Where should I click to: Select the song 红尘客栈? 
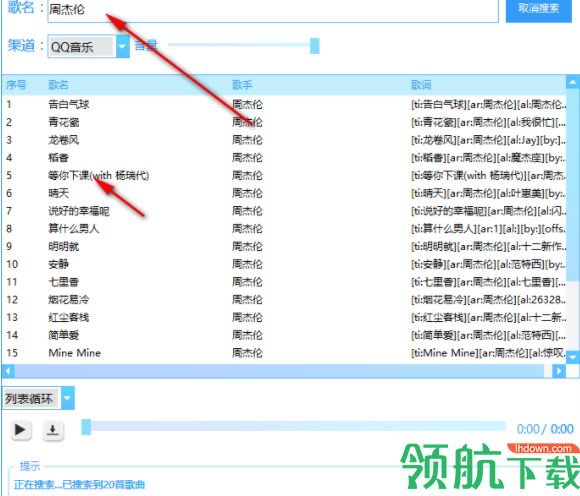click(69, 318)
